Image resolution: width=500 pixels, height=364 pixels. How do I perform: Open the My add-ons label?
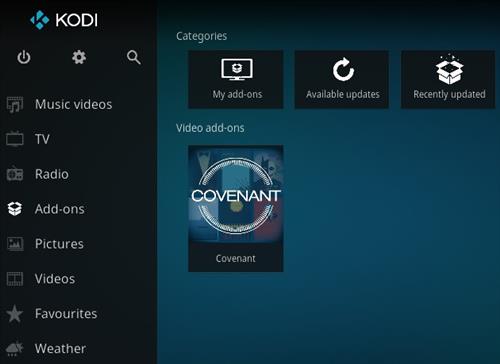237,94
